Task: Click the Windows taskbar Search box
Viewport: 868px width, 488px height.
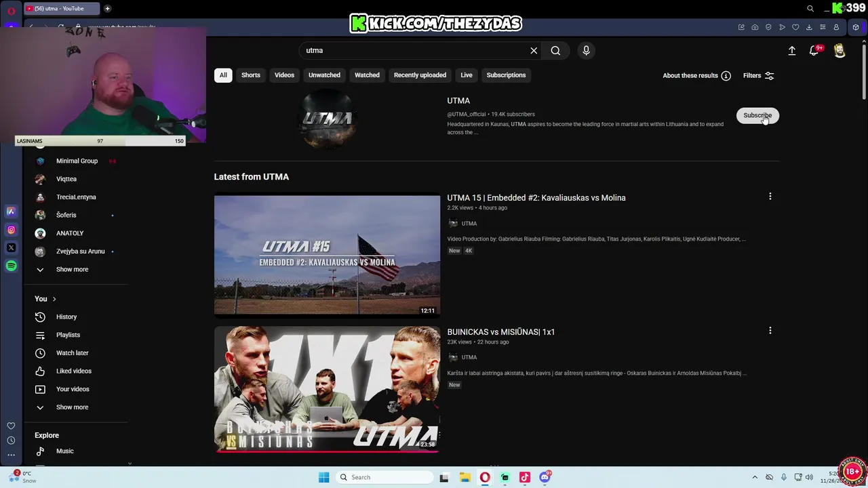Action: pos(384,477)
